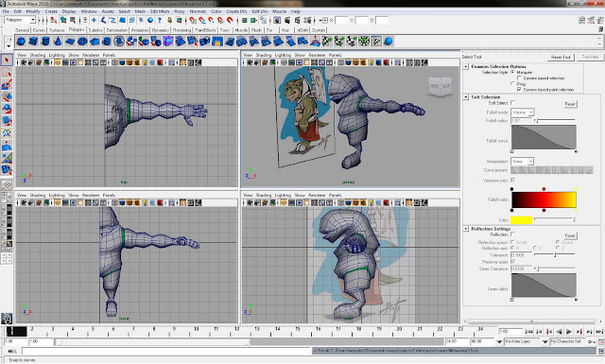Enable the Soft Select checkbox
Image resolution: width=605 pixels, height=364 pixels.
click(512, 103)
